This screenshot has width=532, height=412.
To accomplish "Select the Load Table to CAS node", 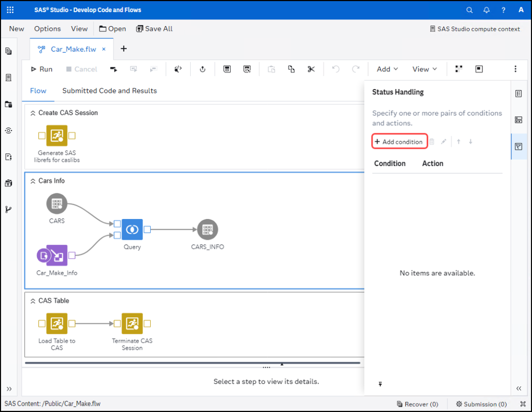I will [x=56, y=324].
